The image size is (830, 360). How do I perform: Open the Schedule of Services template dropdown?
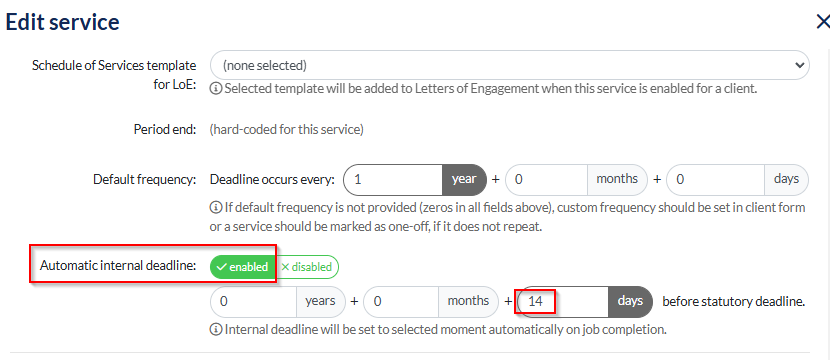pos(510,65)
